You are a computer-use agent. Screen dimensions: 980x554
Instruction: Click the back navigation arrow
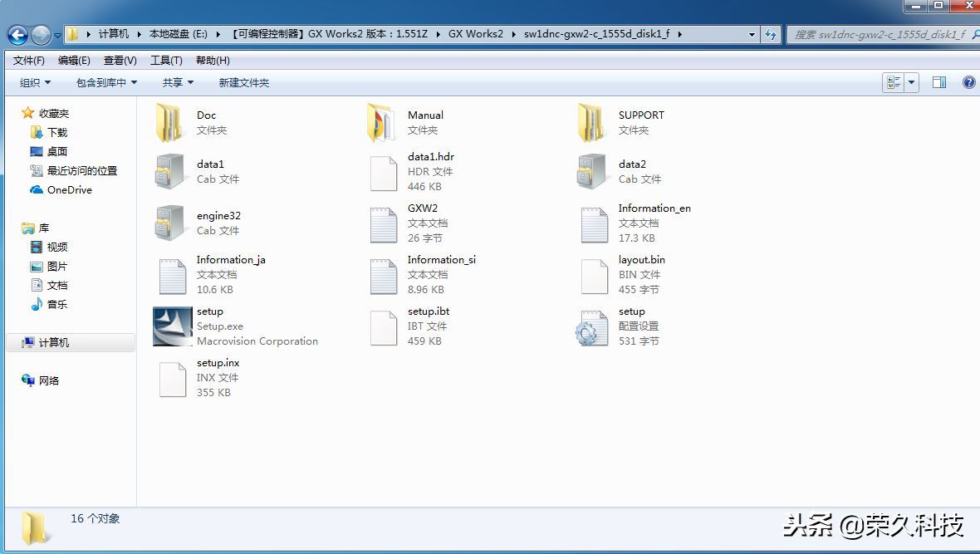(17, 35)
